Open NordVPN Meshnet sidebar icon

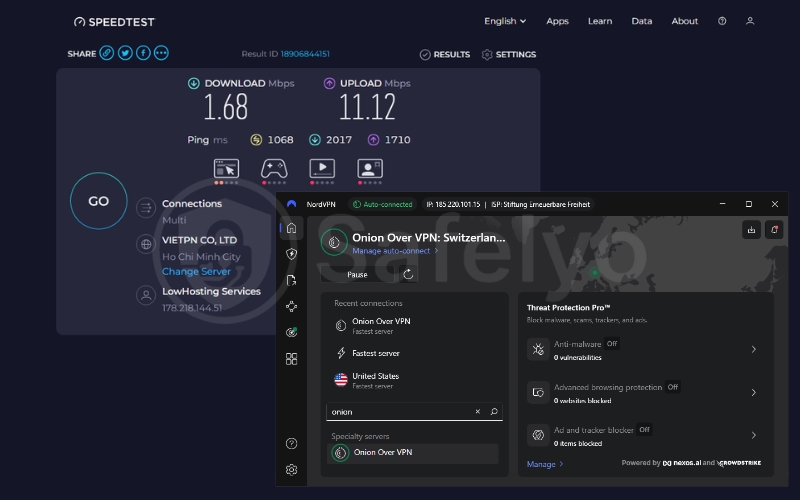[291, 306]
